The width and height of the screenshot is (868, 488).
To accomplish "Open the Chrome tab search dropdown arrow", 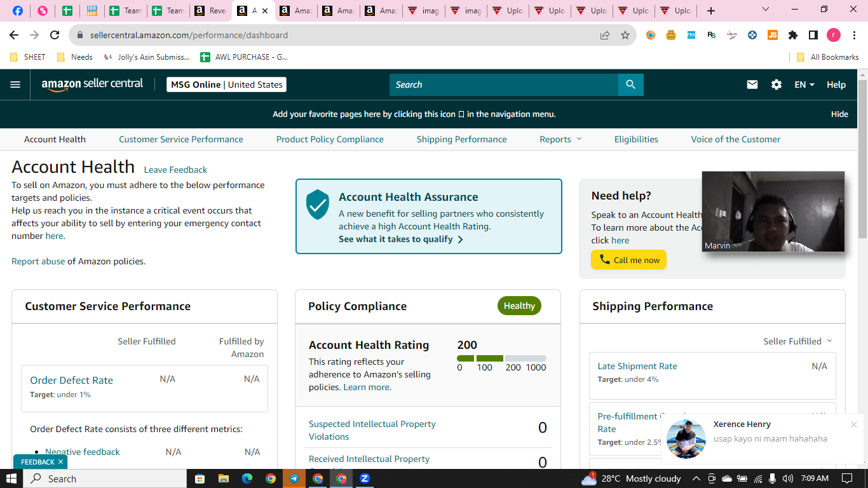I will pos(765,10).
